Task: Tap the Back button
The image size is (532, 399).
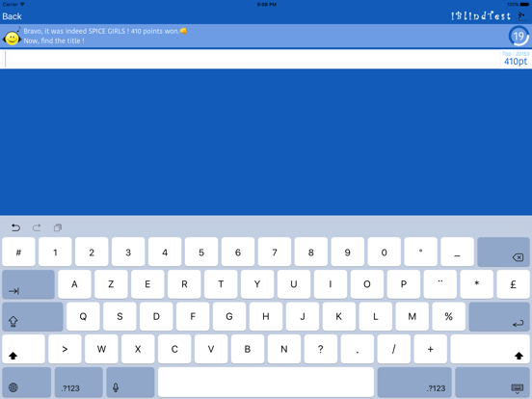Action: click(x=12, y=16)
